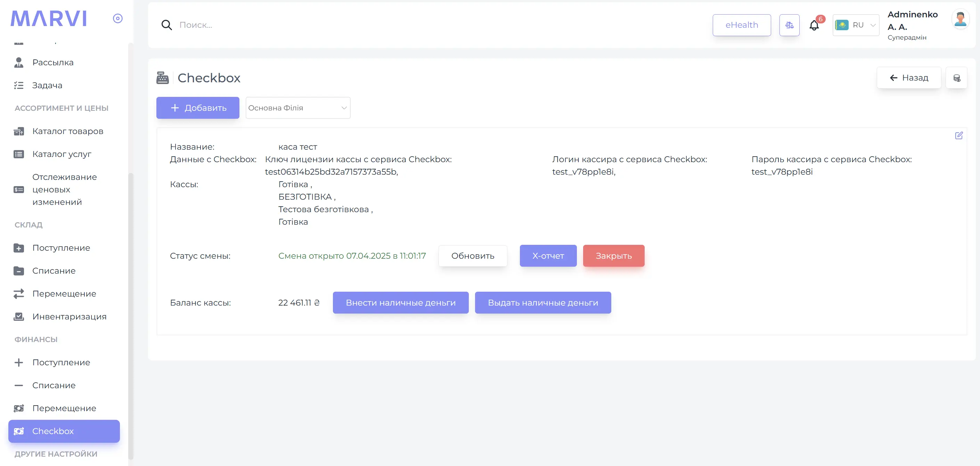980x466 pixels.
Task: Click the balance value 22 461.11 ₴
Action: coord(299,302)
